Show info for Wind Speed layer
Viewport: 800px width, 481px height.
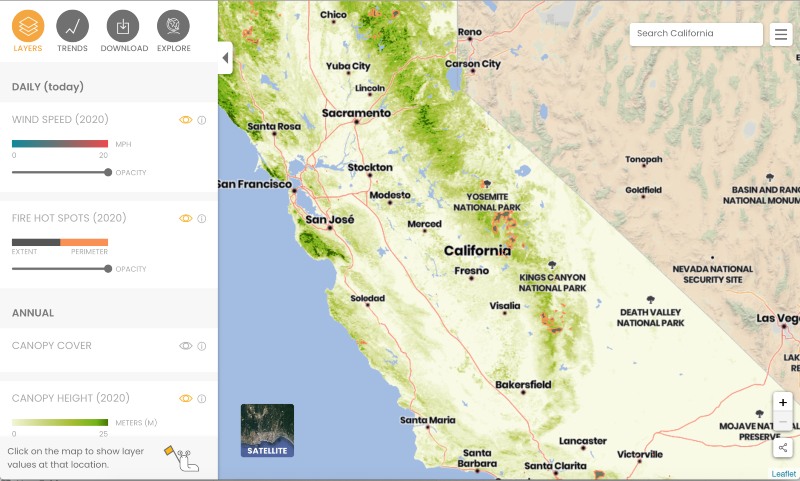(x=202, y=120)
